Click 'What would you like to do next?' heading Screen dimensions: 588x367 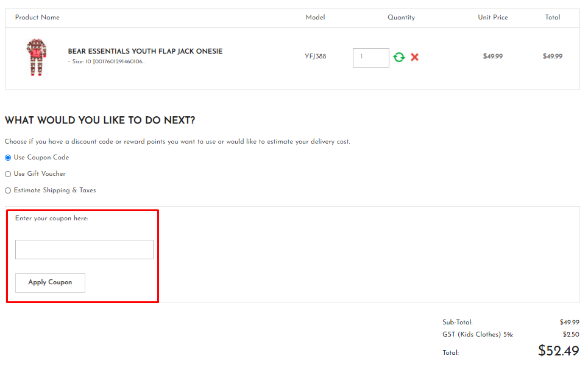pos(100,121)
